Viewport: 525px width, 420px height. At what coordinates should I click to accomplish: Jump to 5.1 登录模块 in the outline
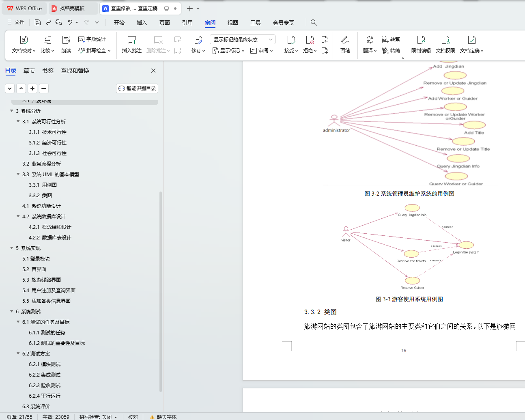coord(36,258)
